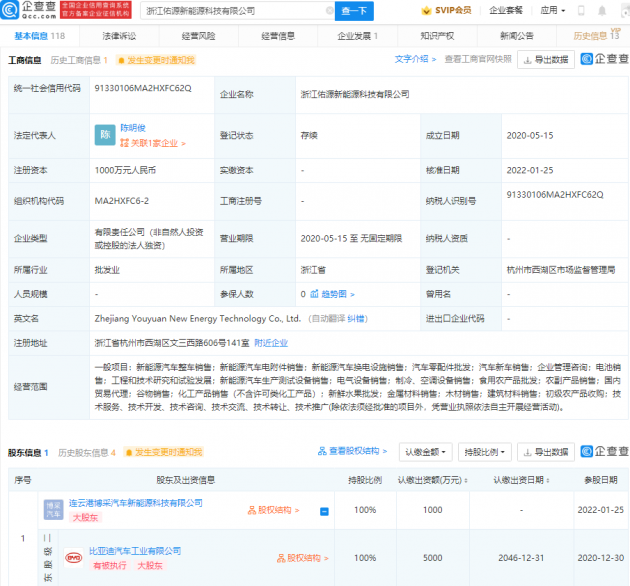The image size is (630, 586).
Task: Open notifications bell icon
Action: click(x=602, y=11)
